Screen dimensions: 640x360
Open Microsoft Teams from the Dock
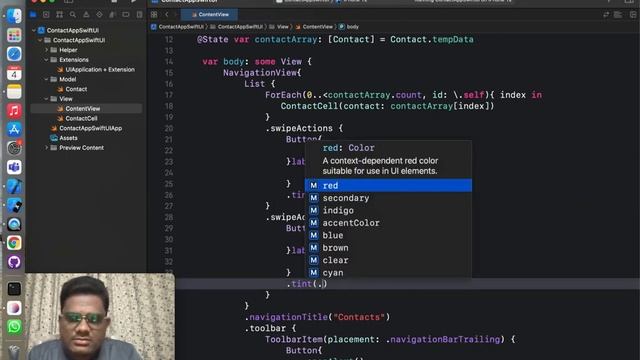(14, 167)
